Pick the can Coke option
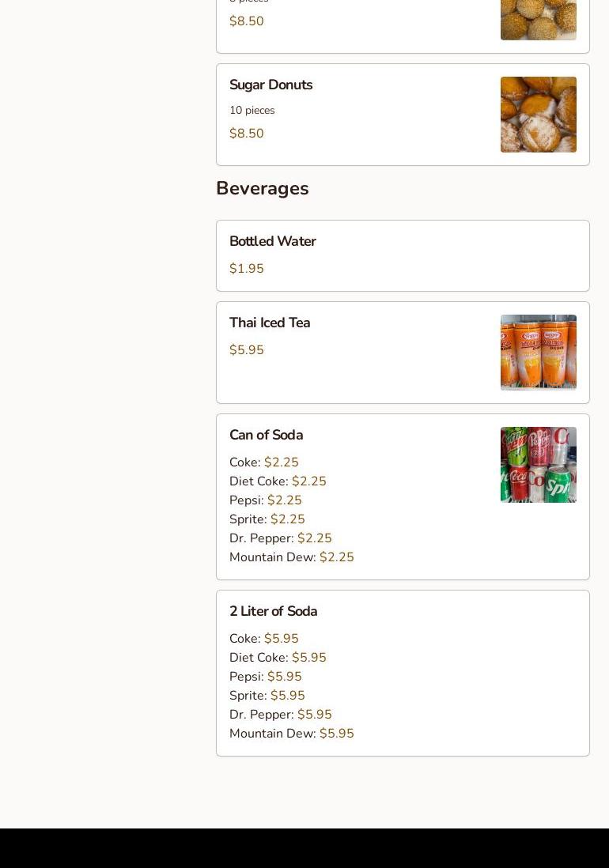Viewport: 609px width, 868px height. pos(263,462)
